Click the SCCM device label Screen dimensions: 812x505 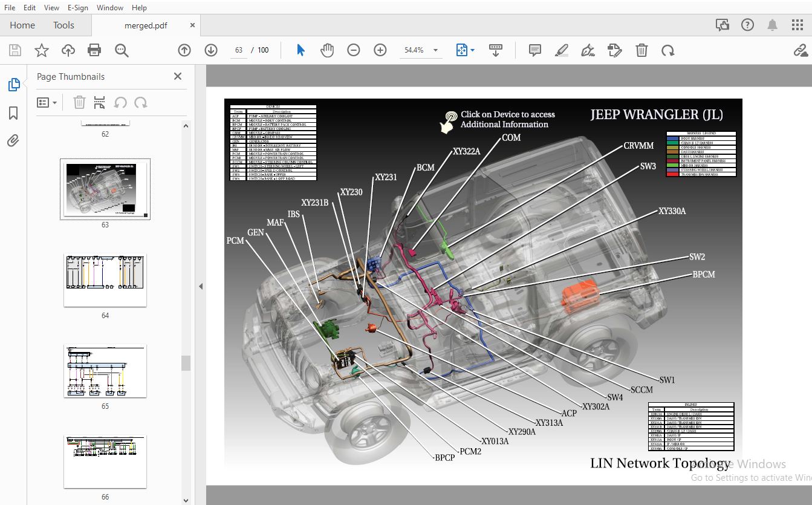[x=642, y=389]
